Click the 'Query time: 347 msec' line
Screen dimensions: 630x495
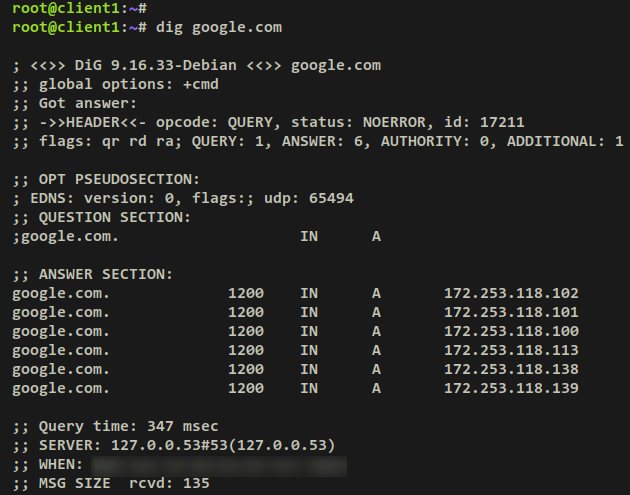pos(115,426)
